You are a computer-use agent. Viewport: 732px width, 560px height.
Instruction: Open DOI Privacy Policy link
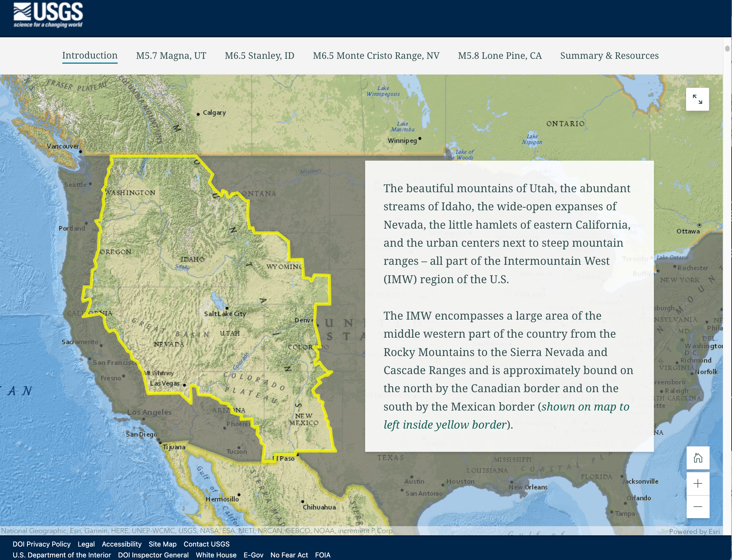click(x=42, y=544)
